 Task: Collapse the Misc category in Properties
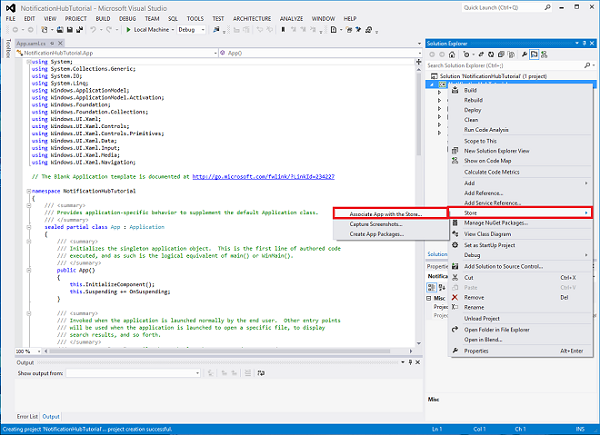click(x=429, y=298)
